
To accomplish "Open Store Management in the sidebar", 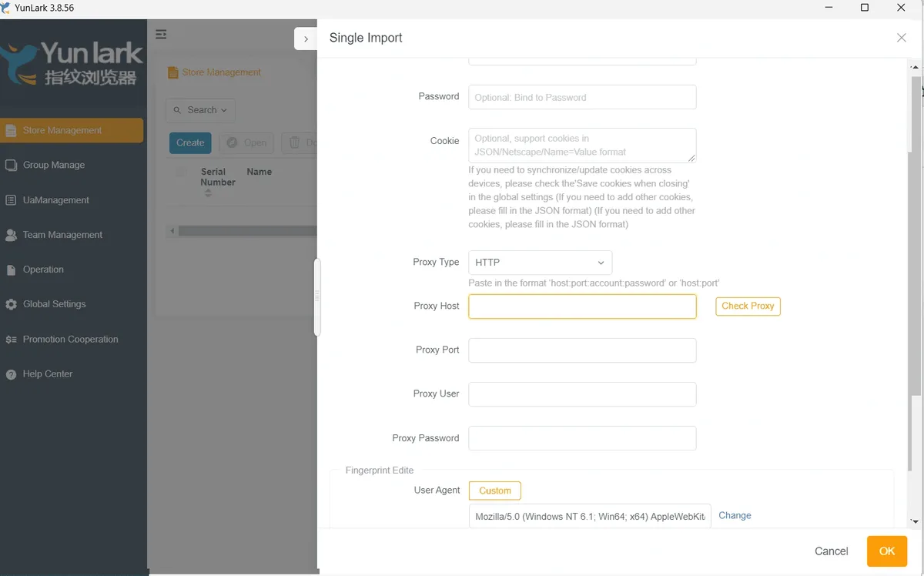I will coord(72,130).
